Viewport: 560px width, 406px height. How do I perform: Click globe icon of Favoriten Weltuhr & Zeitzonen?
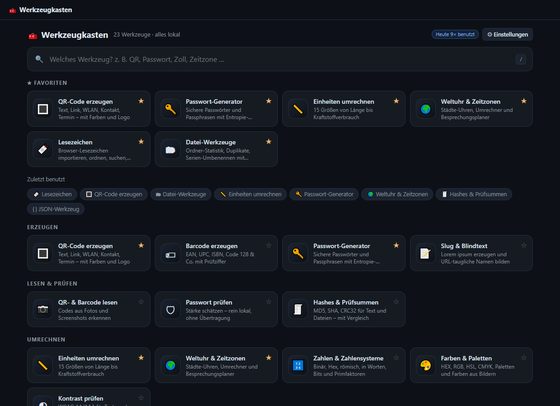click(425, 109)
